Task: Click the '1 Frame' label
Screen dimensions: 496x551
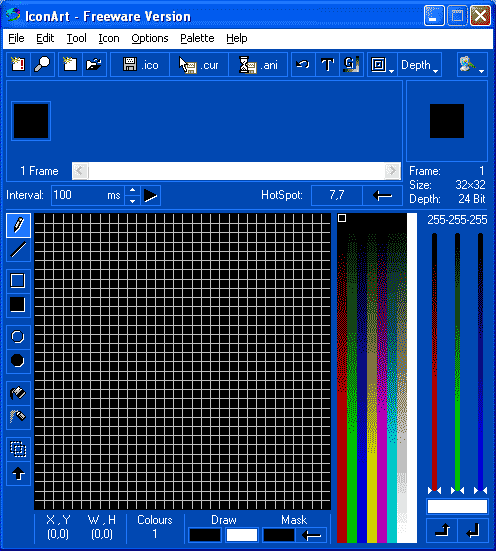Action: pos(39,171)
